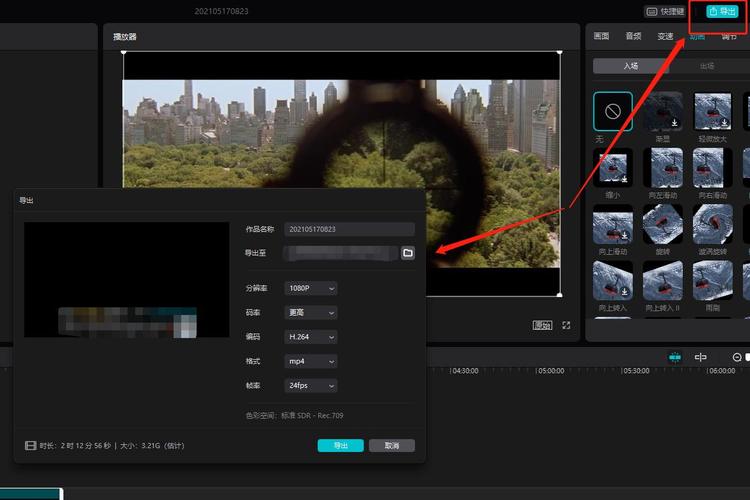Click the cyan 导出 button in dialog
The width and height of the screenshot is (750, 500).
(x=340, y=445)
